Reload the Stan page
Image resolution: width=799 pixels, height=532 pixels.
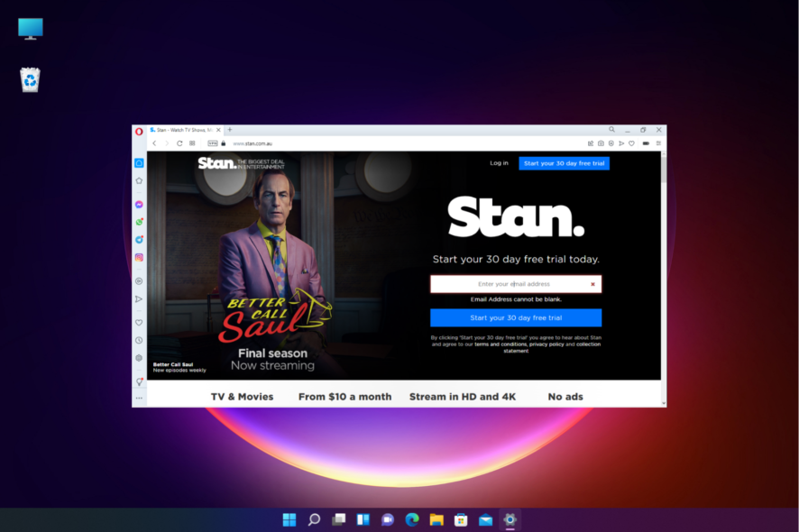coord(179,143)
